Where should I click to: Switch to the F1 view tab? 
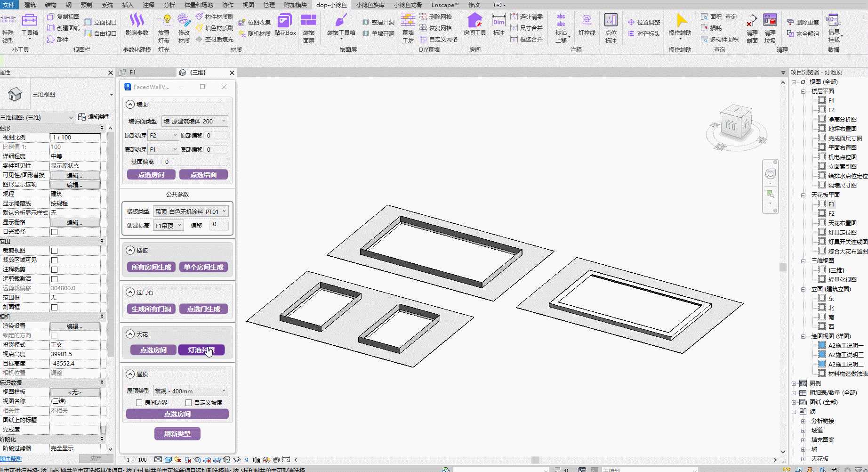click(133, 73)
